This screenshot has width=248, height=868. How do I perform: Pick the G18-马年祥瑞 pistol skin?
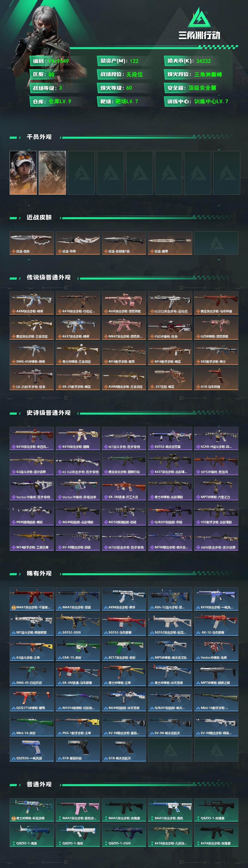point(216,378)
